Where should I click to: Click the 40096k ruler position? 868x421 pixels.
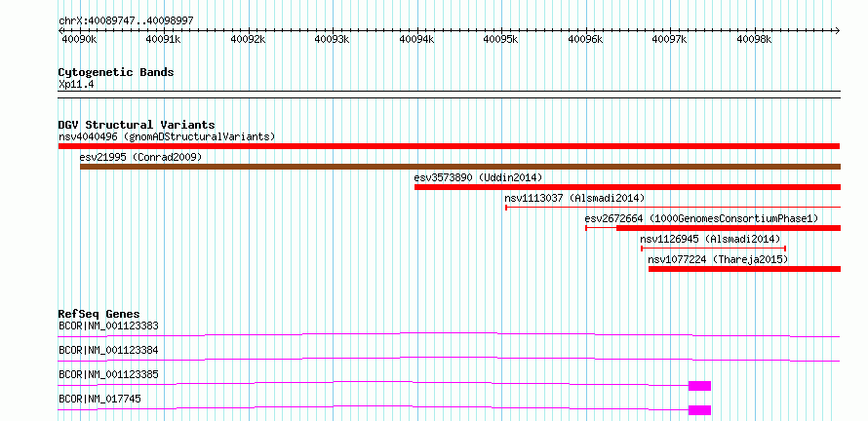tap(586, 40)
